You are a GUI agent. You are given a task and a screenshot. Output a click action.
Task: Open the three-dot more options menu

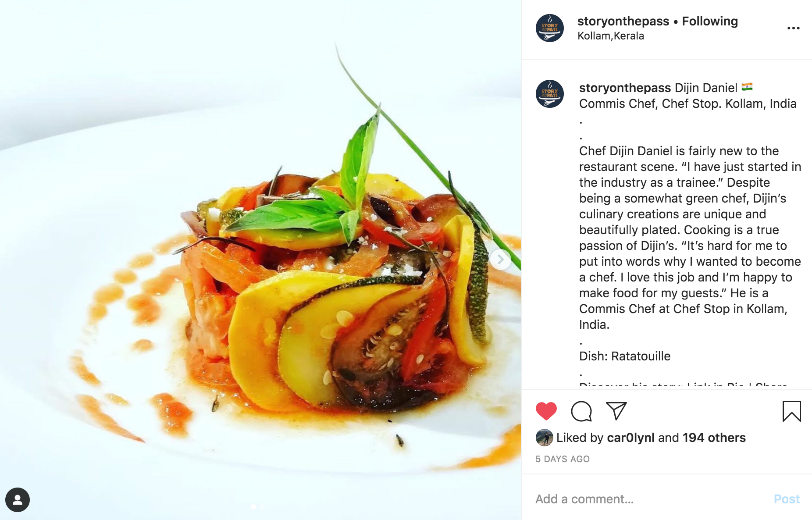pyautogui.click(x=793, y=28)
